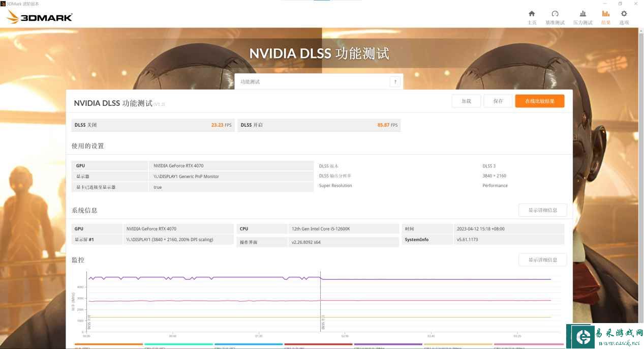Show detailed info for 系统信息 section
Image resolution: width=644 pixels, height=349 pixels.
543,210
